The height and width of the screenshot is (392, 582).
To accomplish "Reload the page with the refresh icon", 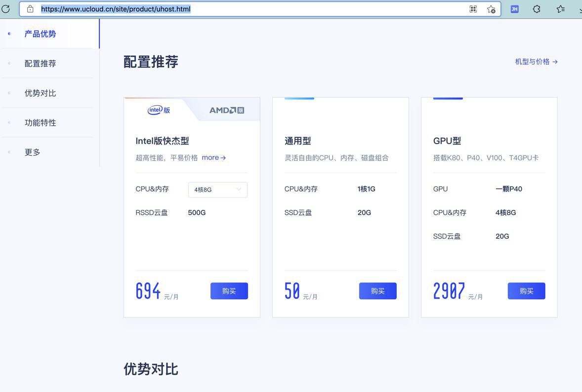I will click(x=5, y=9).
